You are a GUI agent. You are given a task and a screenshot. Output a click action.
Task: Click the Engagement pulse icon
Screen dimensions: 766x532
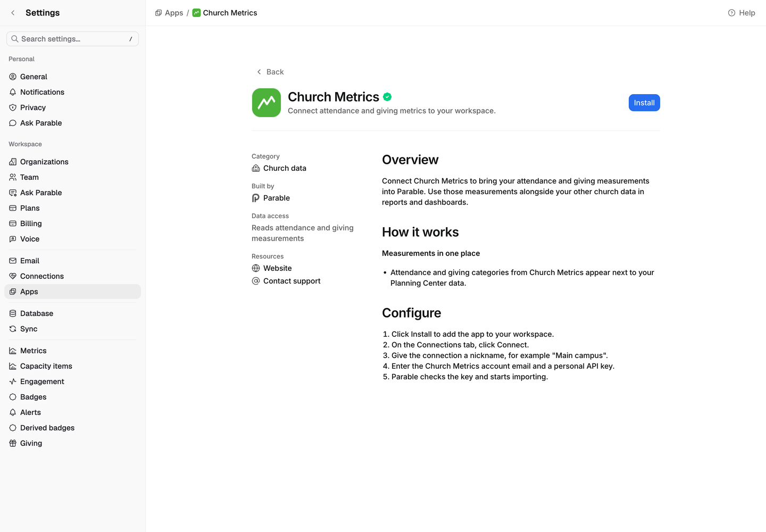pos(13,381)
